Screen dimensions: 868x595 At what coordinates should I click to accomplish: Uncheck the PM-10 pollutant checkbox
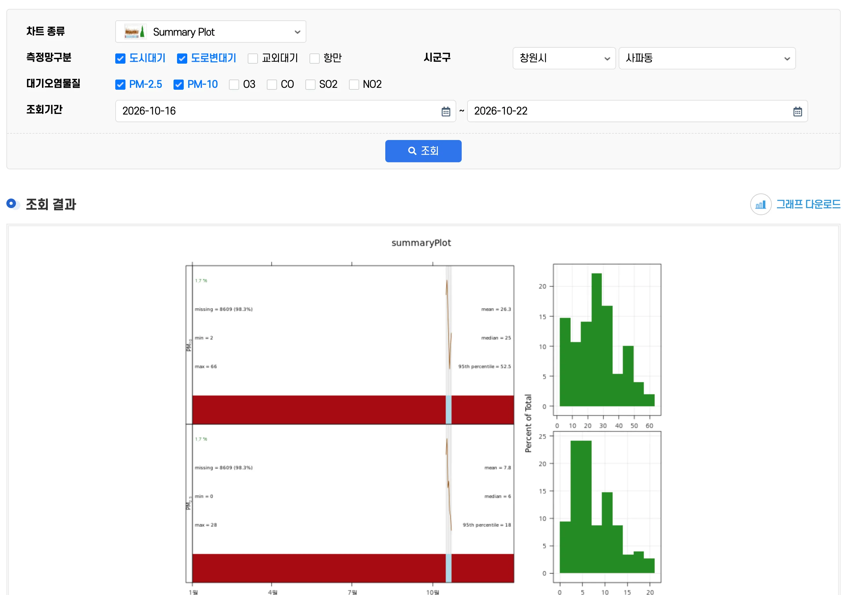[179, 85]
